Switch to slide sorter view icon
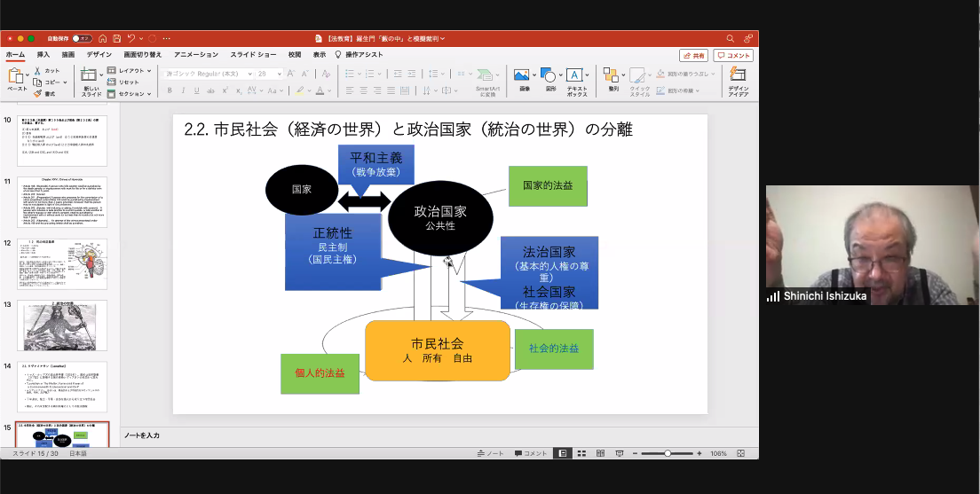Image resolution: width=980 pixels, height=494 pixels. [x=581, y=453]
